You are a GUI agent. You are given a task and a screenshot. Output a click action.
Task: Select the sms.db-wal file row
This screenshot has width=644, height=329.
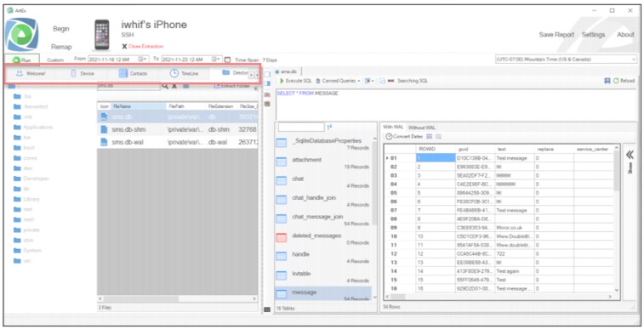tap(178, 142)
